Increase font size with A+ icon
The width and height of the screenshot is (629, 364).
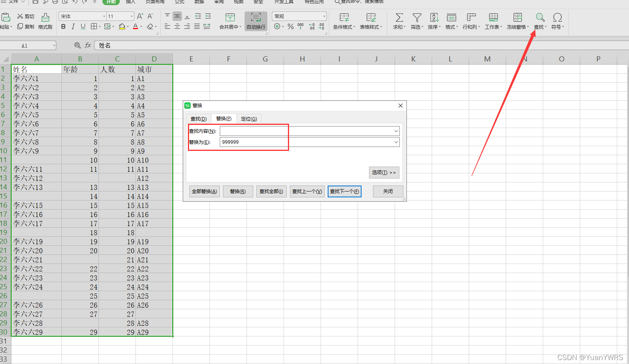140,16
